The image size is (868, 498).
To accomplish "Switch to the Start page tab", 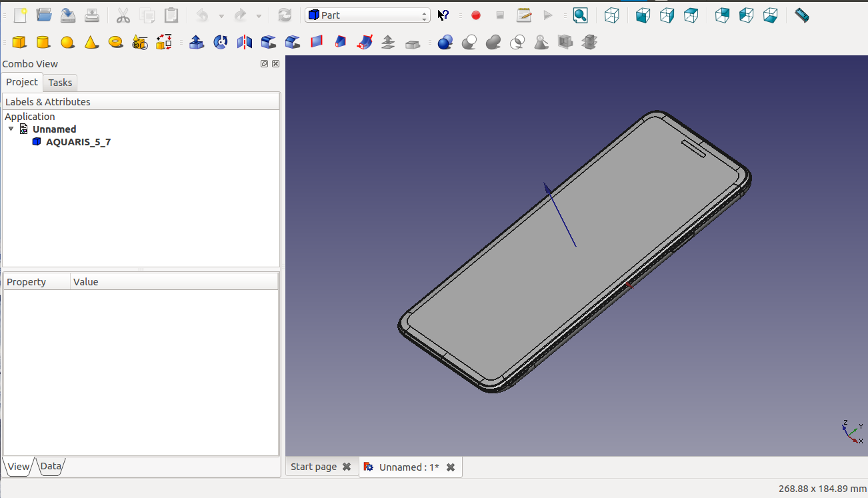I will click(313, 467).
